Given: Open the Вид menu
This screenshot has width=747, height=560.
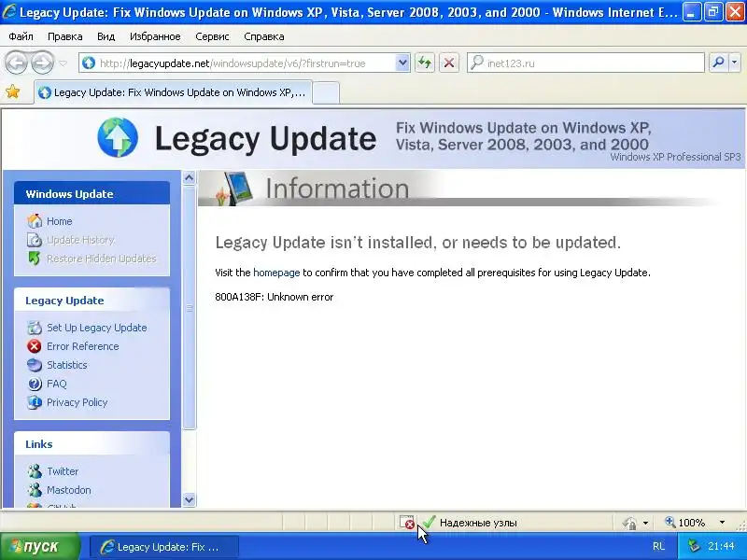Looking at the screenshot, I should [x=106, y=36].
